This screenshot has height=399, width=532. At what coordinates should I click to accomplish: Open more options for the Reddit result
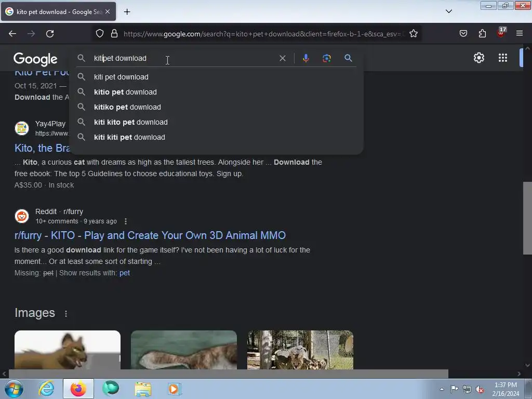tap(126, 221)
